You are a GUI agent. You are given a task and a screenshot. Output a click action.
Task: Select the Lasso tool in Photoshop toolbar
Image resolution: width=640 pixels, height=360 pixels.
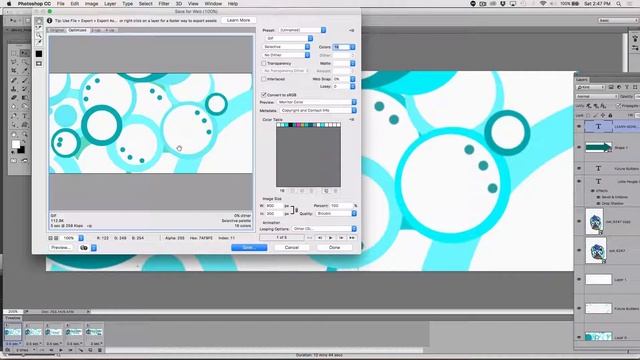[x=14, y=62]
